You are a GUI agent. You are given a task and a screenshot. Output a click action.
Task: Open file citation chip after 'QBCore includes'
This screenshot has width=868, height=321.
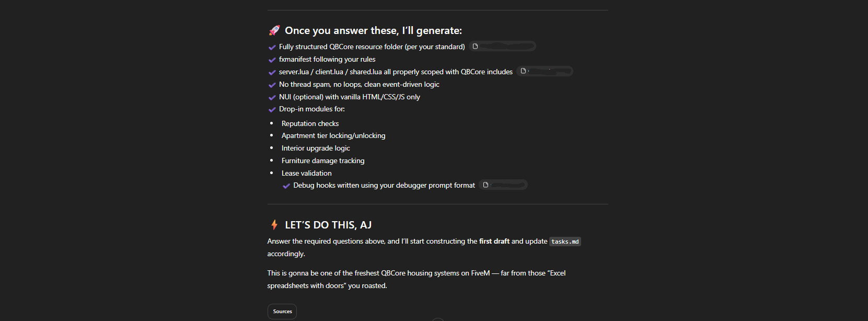545,72
